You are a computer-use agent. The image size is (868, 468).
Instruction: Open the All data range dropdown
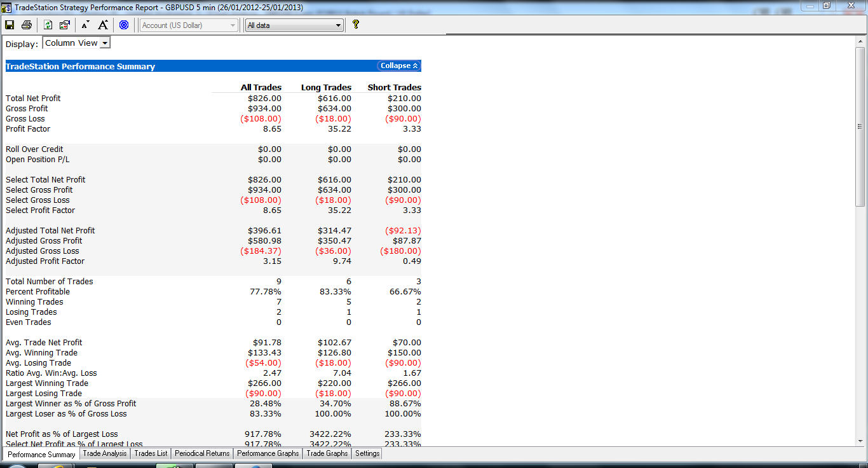click(x=294, y=25)
